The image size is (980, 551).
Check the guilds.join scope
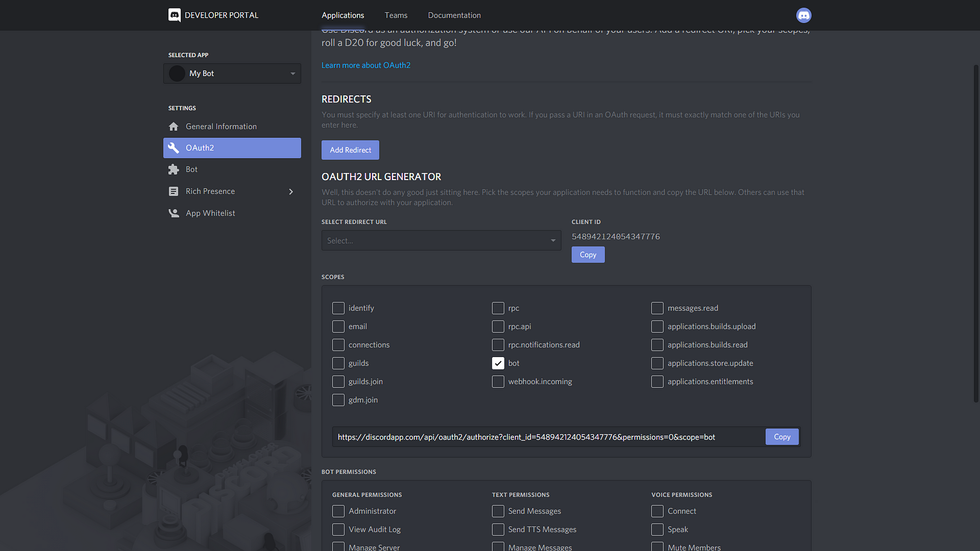click(x=338, y=382)
